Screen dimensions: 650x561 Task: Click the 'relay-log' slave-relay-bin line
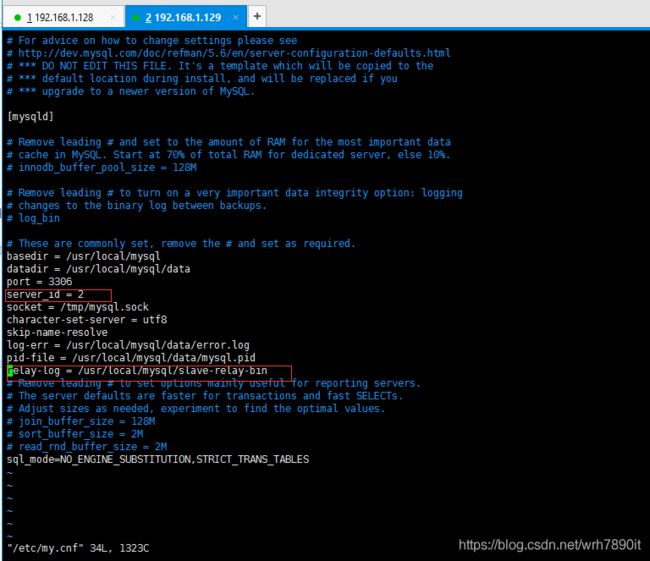(x=137, y=370)
